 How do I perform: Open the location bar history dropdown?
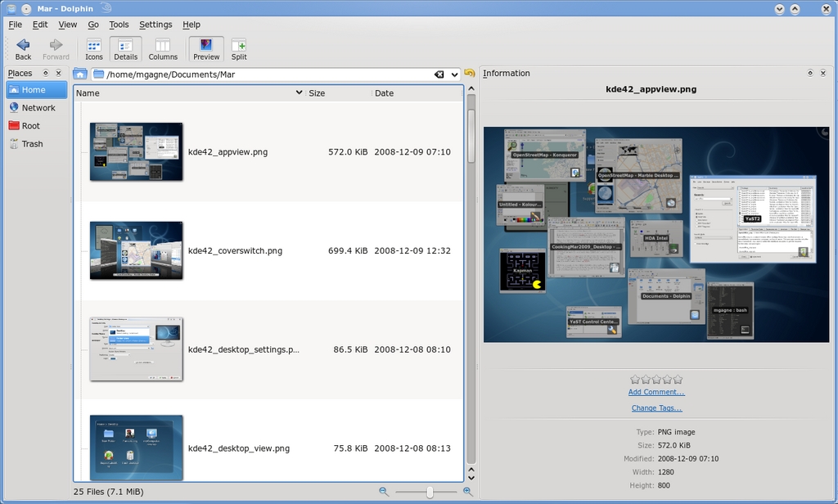point(455,74)
